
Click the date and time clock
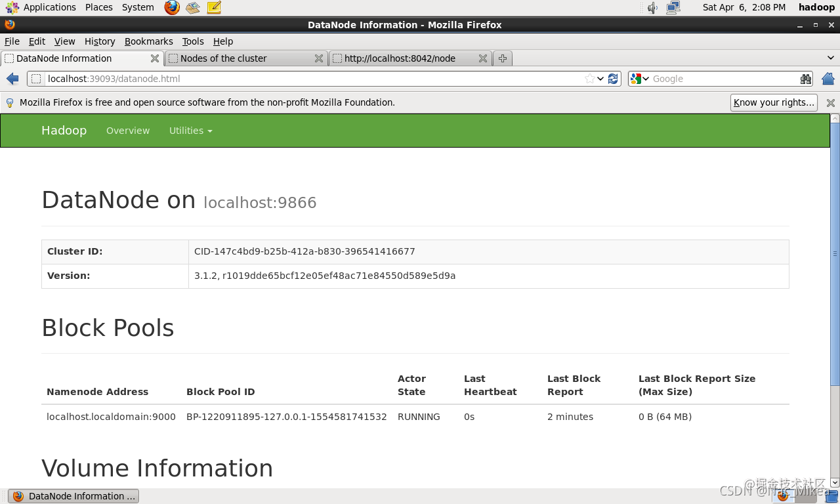tap(744, 7)
